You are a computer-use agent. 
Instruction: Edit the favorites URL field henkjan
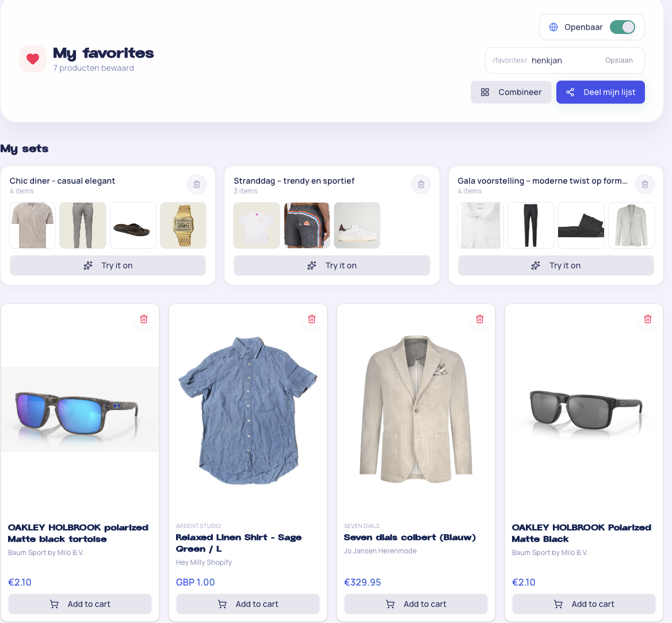[x=564, y=60]
